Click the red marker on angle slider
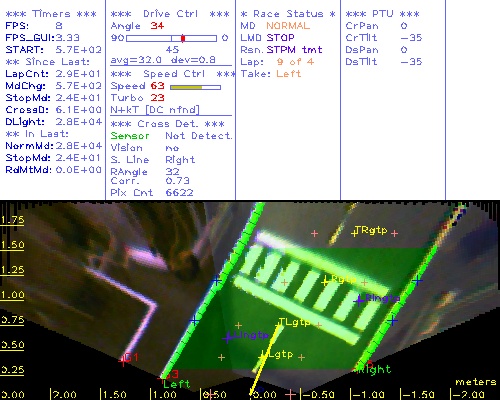500x400 pixels. pyautogui.click(x=183, y=38)
